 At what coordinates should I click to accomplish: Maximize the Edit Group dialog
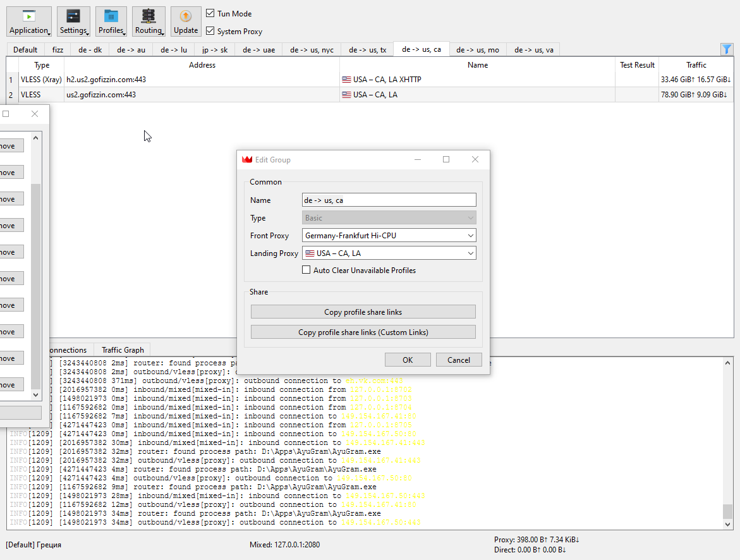tap(446, 160)
